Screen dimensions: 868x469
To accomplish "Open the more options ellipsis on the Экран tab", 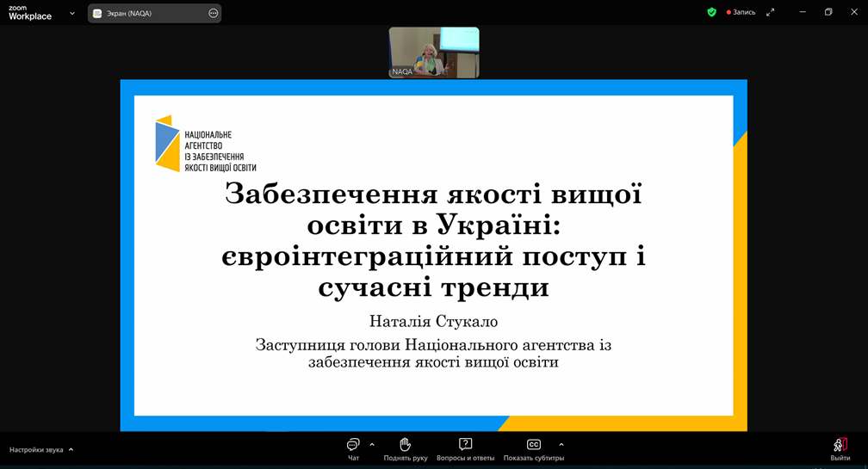I will click(214, 13).
